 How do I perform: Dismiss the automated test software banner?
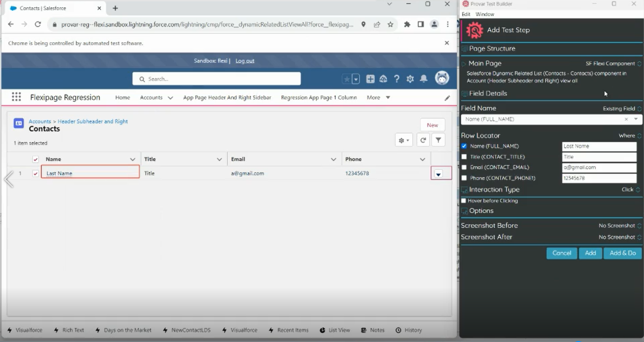click(x=447, y=43)
